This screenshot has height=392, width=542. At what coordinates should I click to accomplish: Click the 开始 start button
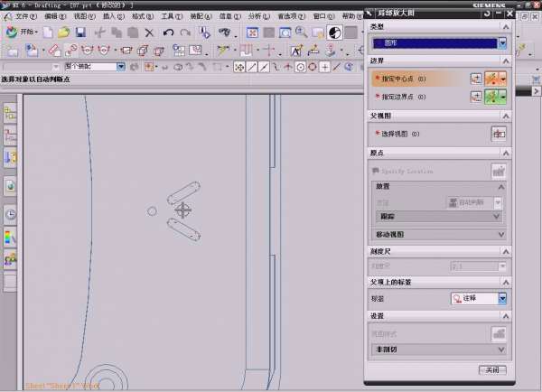(x=24, y=33)
